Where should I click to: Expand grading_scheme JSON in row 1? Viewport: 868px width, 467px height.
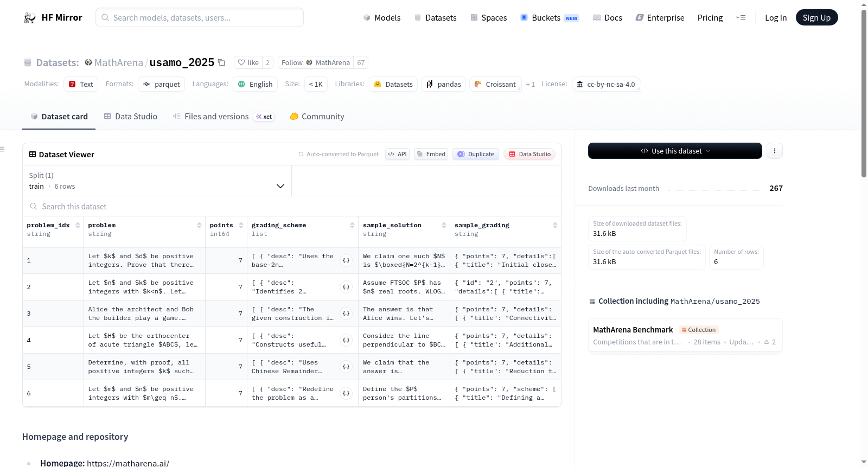[346, 260]
